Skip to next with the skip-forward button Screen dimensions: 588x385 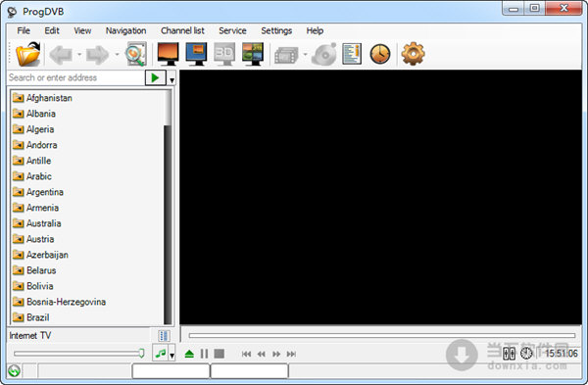[291, 354]
